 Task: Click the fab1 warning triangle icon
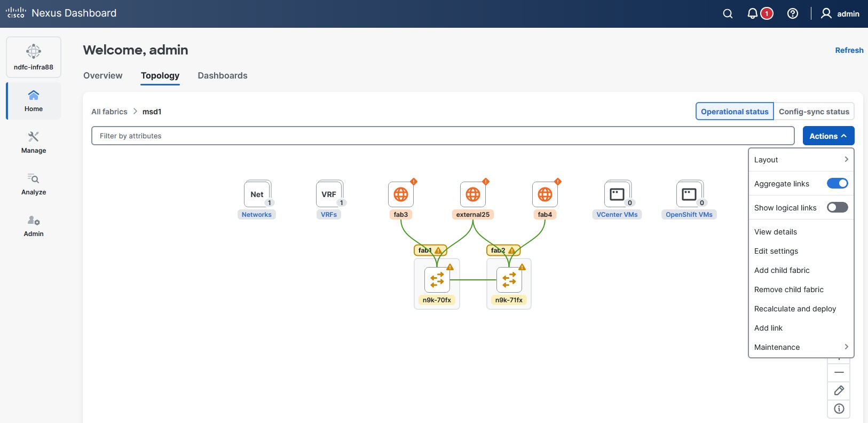click(438, 250)
